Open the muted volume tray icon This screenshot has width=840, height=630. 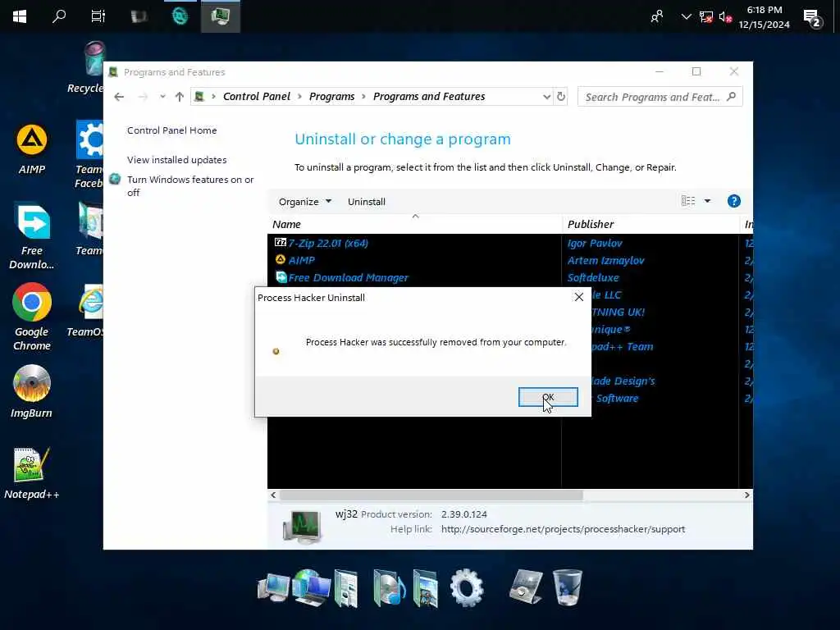(725, 17)
